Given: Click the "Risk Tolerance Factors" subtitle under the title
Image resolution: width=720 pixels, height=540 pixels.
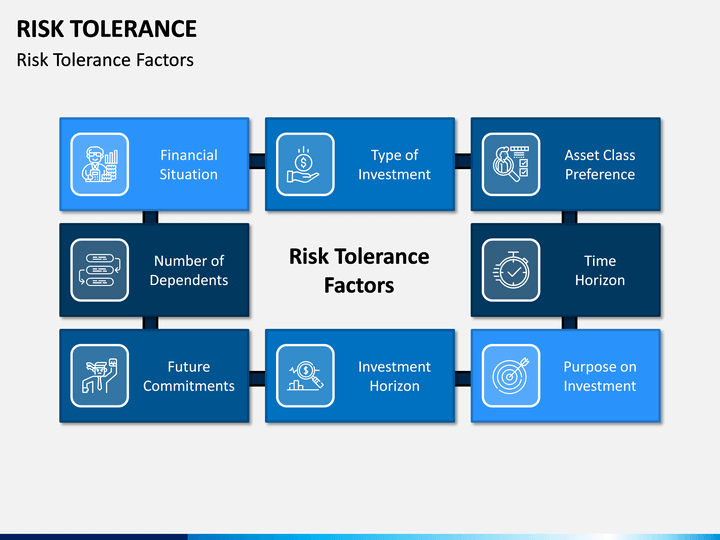Looking at the screenshot, I should click(x=105, y=60).
